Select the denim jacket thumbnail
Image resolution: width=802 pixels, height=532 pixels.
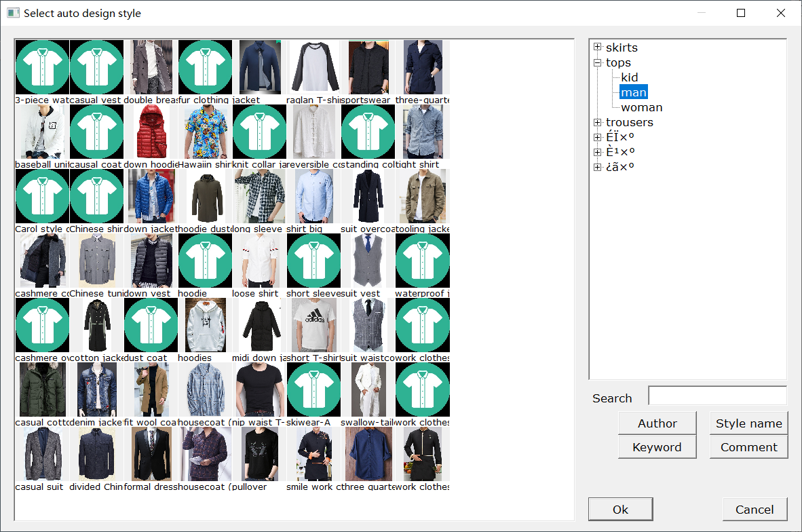tap(96, 389)
